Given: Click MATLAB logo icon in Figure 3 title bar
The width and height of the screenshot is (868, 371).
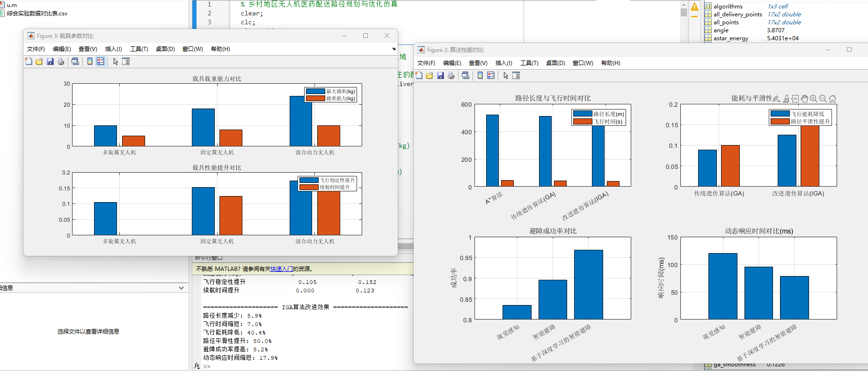Looking at the screenshot, I should (x=31, y=36).
